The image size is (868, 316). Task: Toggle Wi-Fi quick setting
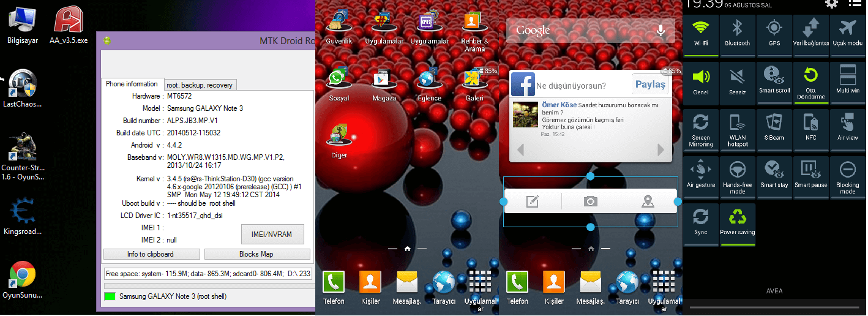[x=701, y=34]
